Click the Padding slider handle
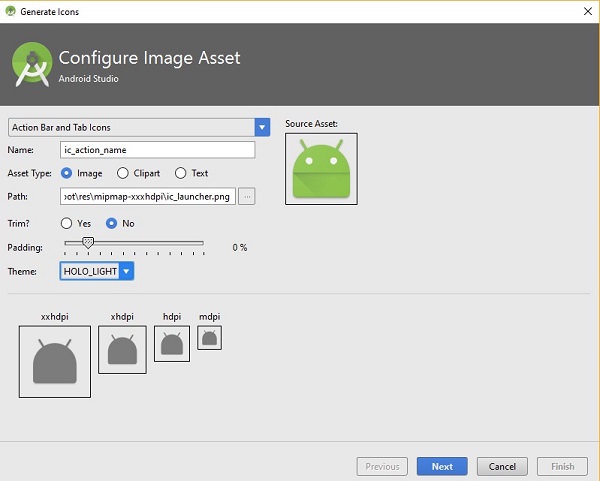This screenshot has height=481, width=600. tap(88, 242)
